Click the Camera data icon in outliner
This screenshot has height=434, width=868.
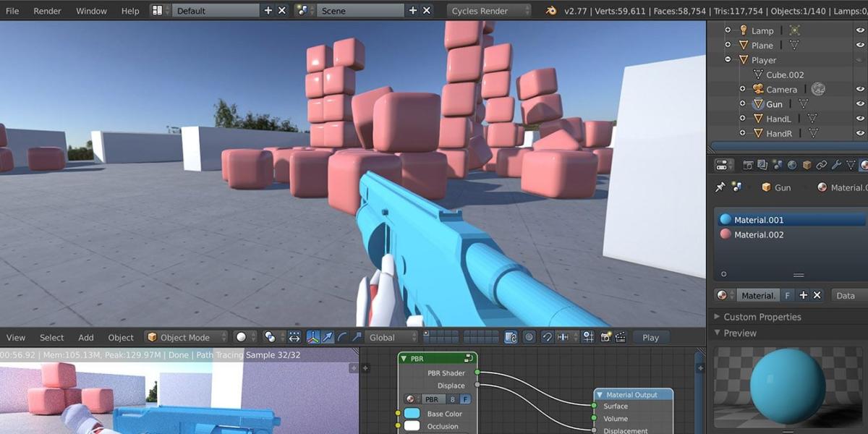tap(818, 89)
